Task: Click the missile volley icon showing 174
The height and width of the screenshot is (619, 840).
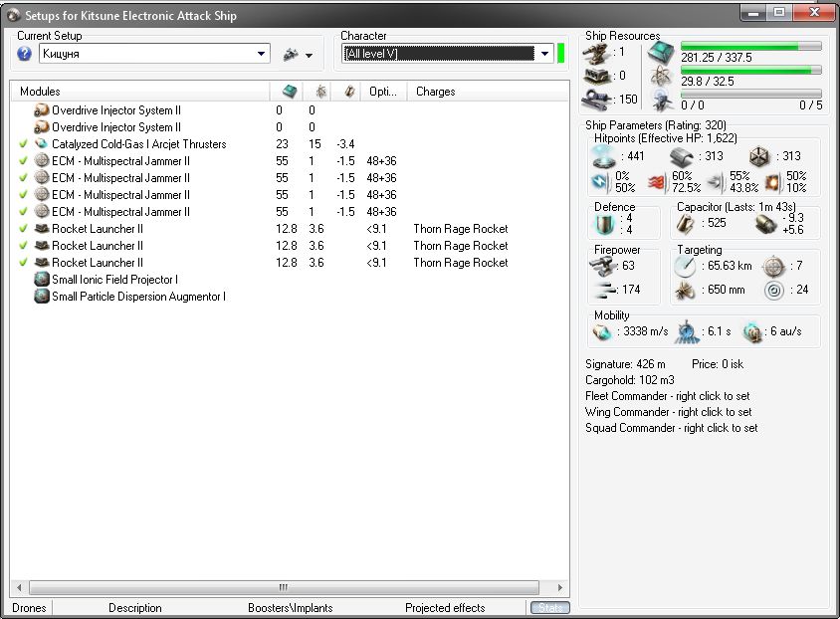Action: 604,290
